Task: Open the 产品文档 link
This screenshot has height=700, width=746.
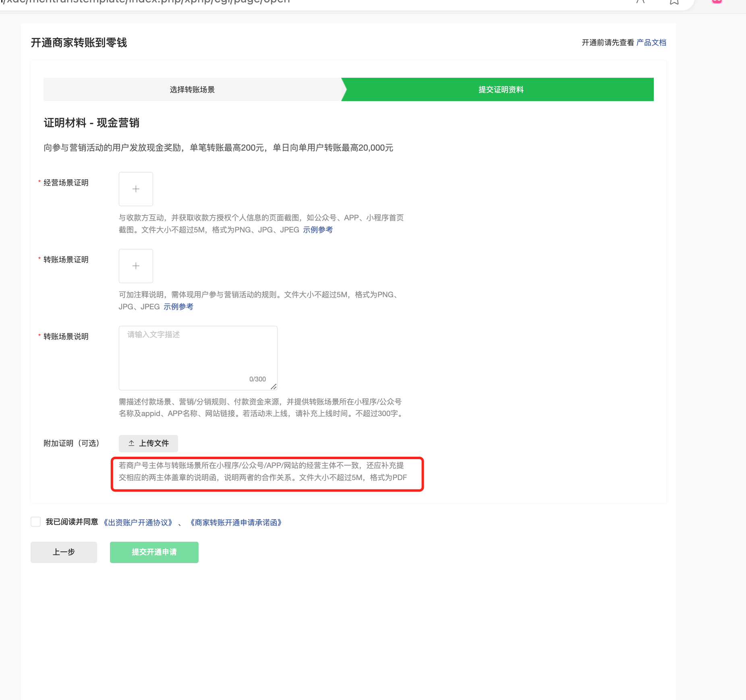Action: click(x=651, y=42)
